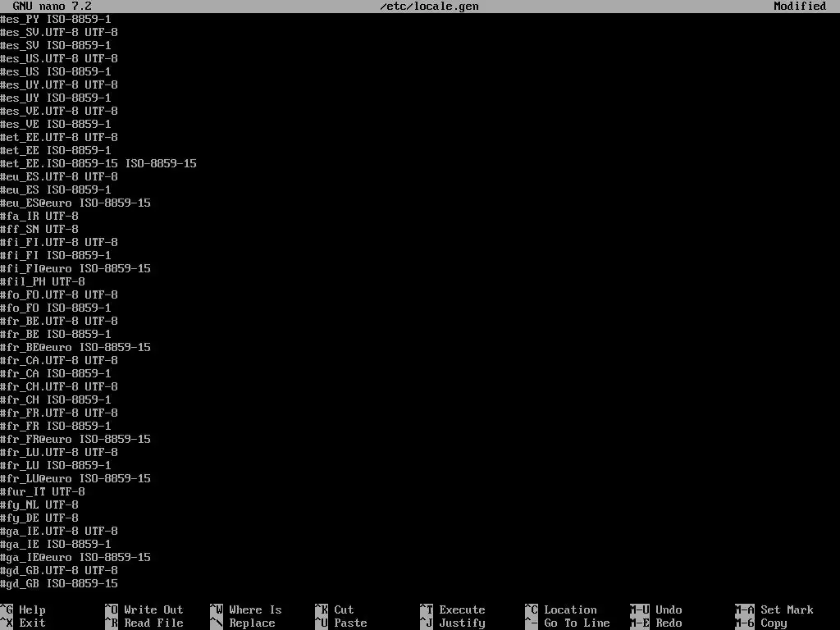Place cursor on line #et_EE ISO-8859-1
This screenshot has height=630, width=840.
click(x=56, y=151)
